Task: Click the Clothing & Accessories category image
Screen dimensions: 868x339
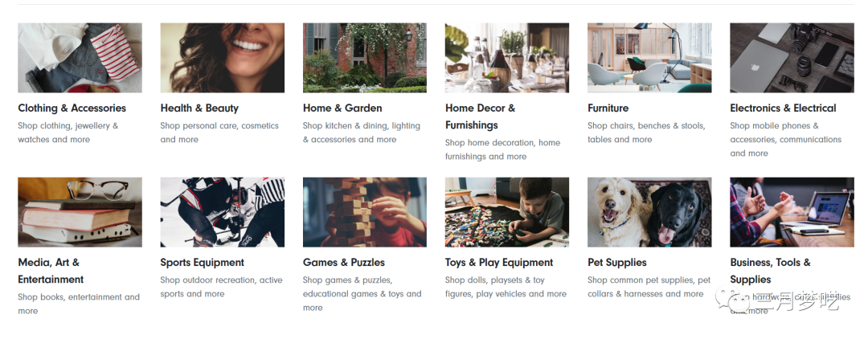Action: tap(80, 58)
